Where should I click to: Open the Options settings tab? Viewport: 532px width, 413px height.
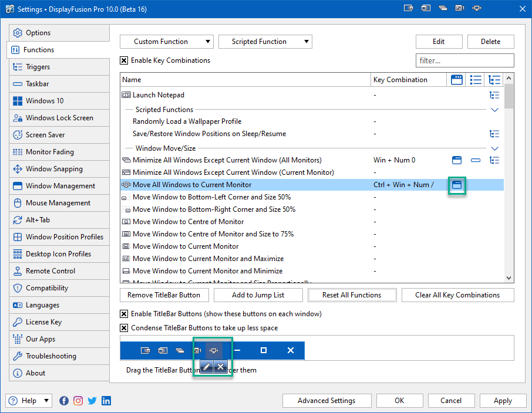point(59,33)
